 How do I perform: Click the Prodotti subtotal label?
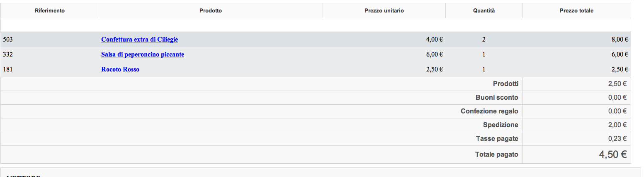505,84
